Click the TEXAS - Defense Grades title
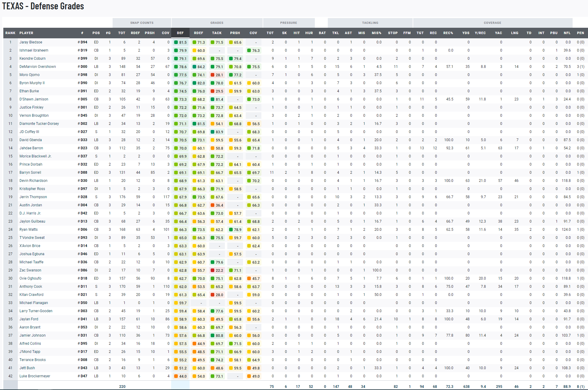The height and width of the screenshot is (390, 588). point(43,6)
